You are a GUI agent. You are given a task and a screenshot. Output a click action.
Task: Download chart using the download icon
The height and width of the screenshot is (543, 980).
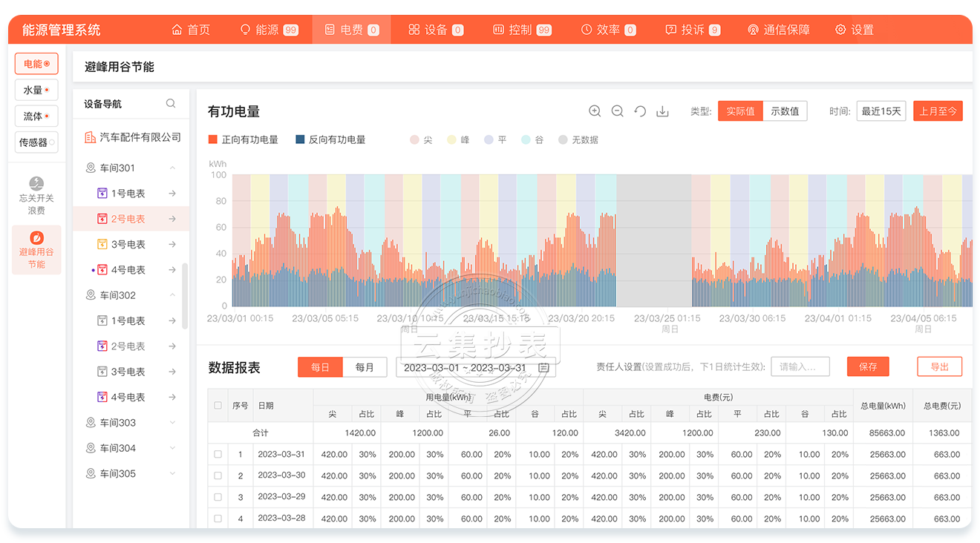click(x=663, y=111)
